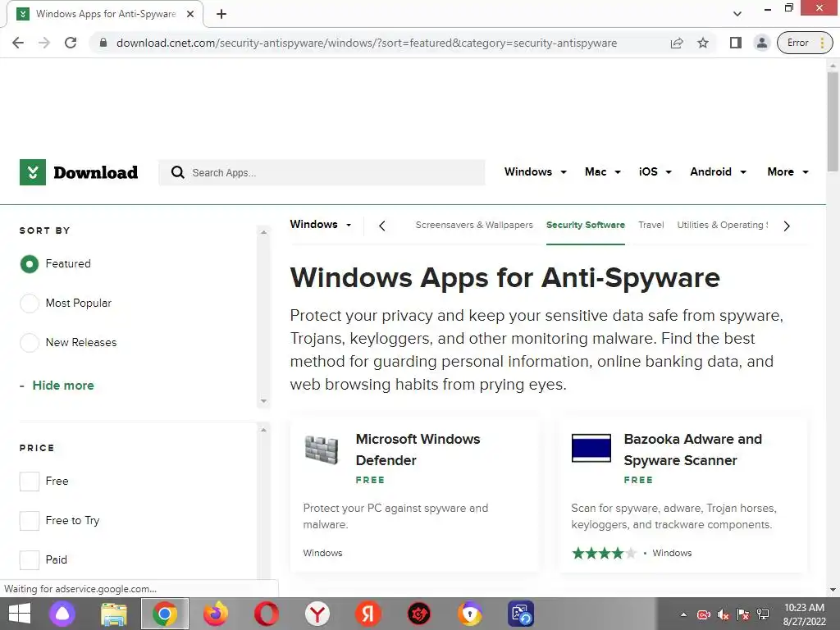Go back to the previous page
The image size is (840, 630).
pos(18,43)
